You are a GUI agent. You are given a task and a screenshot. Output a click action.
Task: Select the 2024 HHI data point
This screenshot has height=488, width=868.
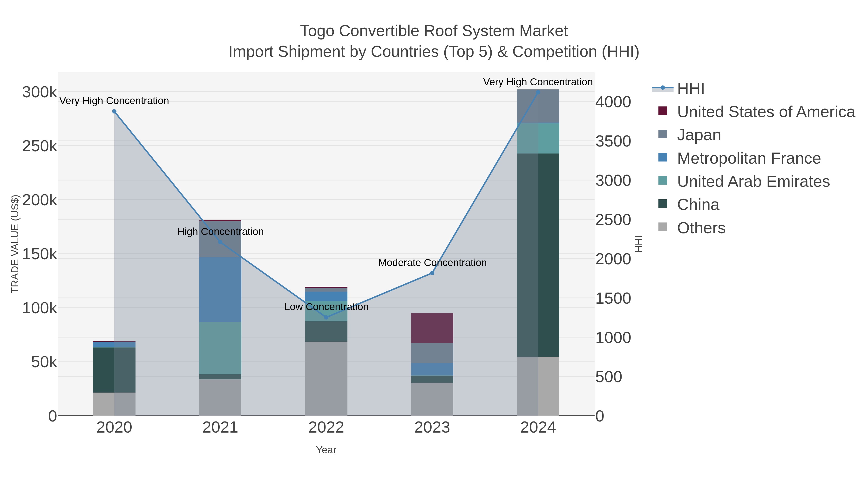click(x=538, y=92)
